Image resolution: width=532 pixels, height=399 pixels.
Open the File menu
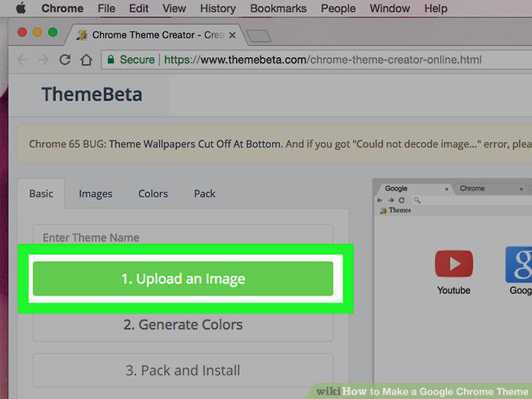(106, 8)
